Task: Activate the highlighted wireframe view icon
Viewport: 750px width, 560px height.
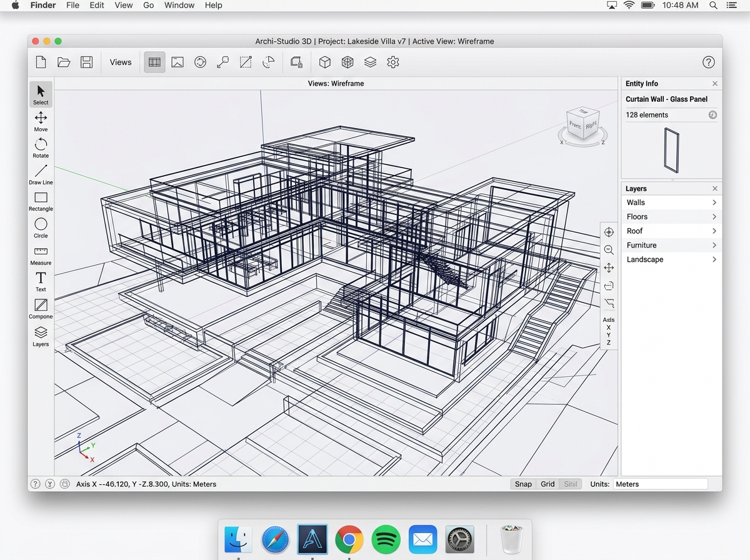Action: coord(154,62)
